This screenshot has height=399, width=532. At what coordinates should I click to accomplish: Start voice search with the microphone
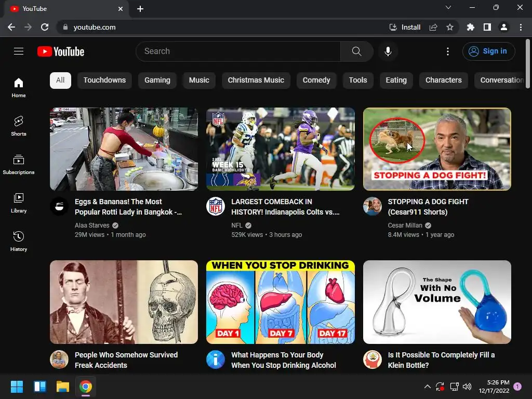[x=388, y=51]
